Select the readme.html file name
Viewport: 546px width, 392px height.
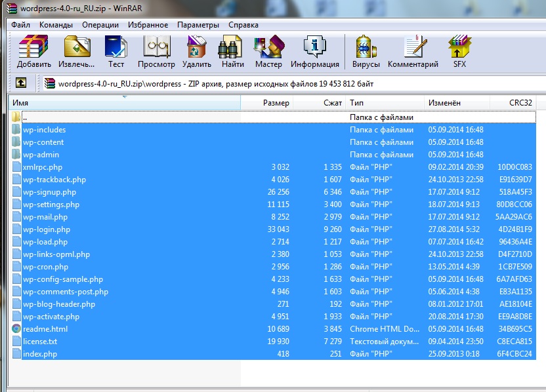click(x=45, y=329)
